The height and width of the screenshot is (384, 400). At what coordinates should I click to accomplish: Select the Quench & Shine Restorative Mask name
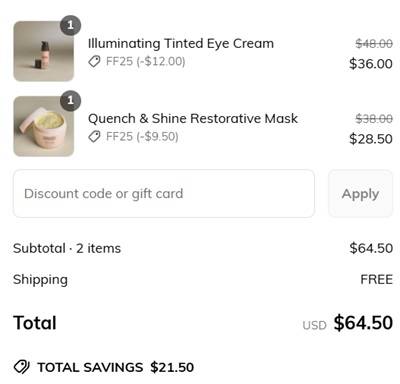(x=193, y=118)
